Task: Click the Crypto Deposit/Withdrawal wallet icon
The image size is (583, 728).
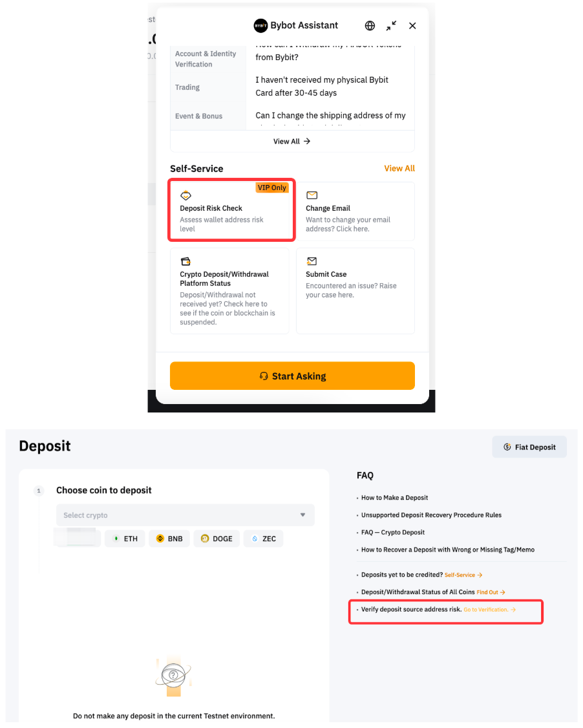Action: [185, 261]
